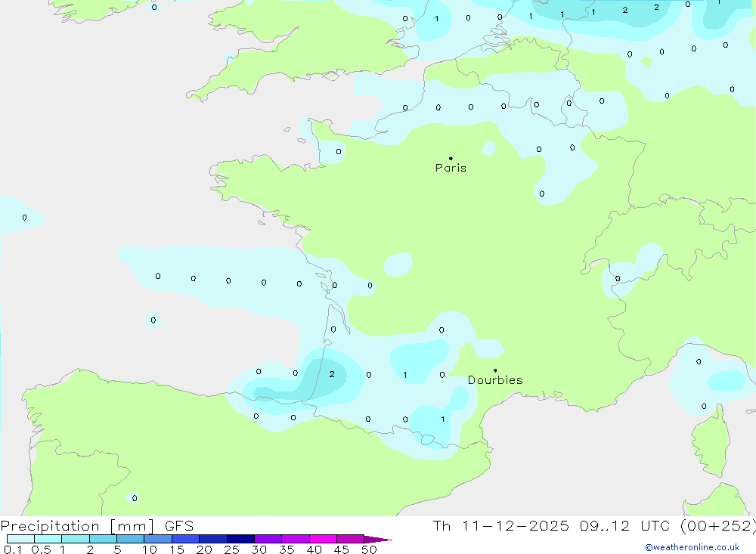
Task: Select the Paris city dot marker
Action: pyautogui.click(x=451, y=158)
